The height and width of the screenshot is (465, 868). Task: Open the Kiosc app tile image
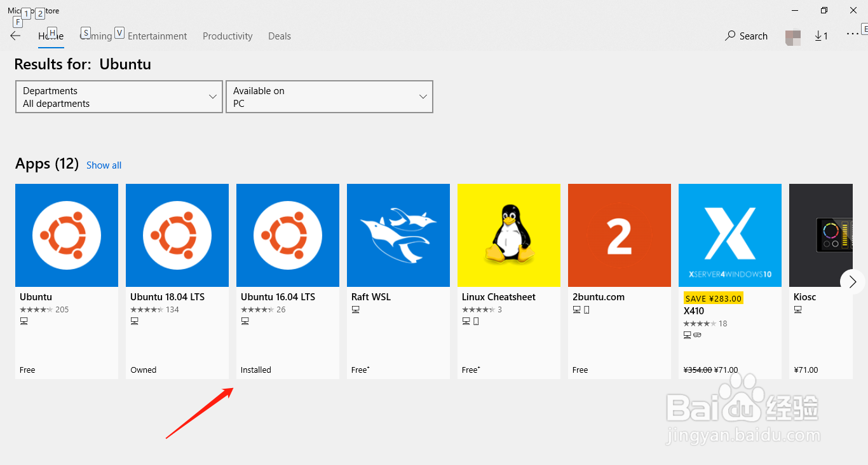coord(821,235)
